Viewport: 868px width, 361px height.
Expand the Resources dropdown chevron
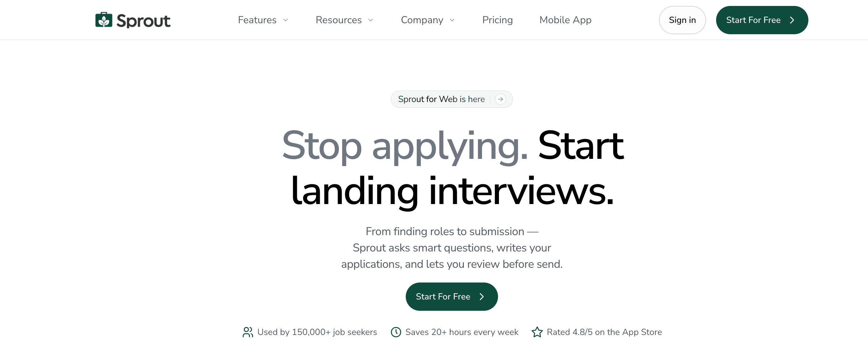pyautogui.click(x=371, y=20)
